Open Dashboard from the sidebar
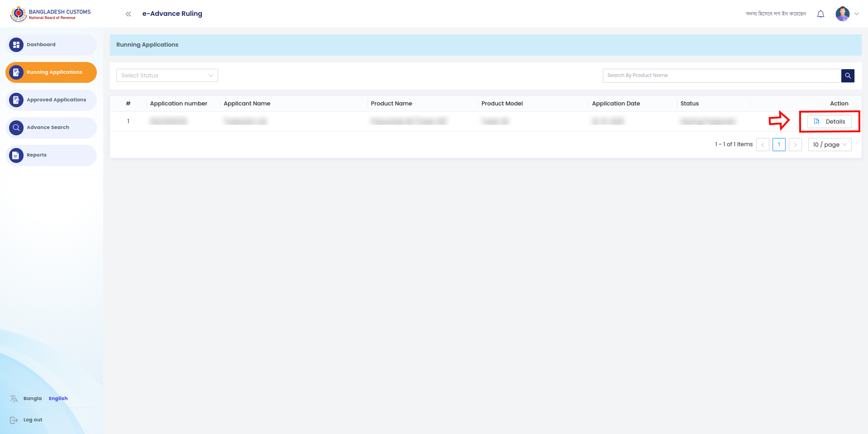The width and height of the screenshot is (868, 434). click(x=51, y=45)
